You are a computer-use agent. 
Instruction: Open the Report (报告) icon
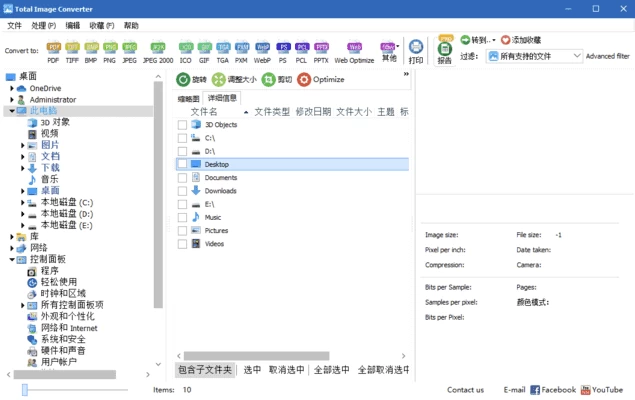445,50
